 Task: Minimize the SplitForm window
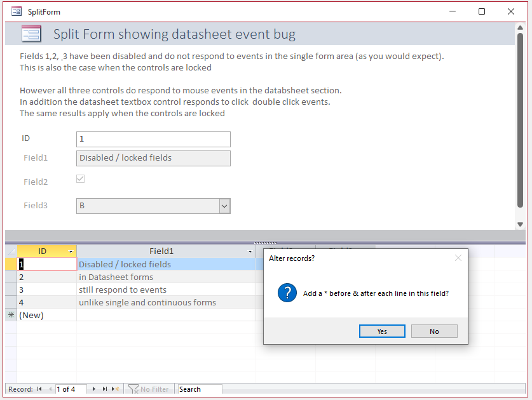click(453, 11)
